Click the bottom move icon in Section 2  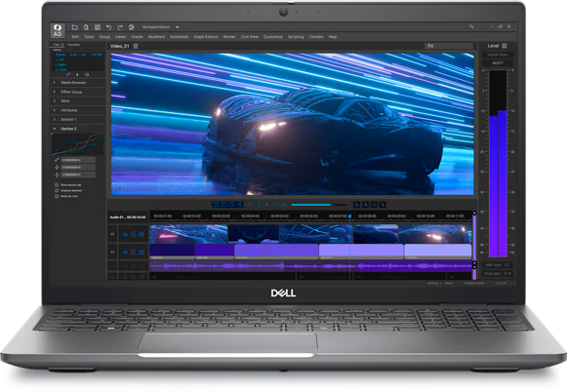(x=57, y=175)
